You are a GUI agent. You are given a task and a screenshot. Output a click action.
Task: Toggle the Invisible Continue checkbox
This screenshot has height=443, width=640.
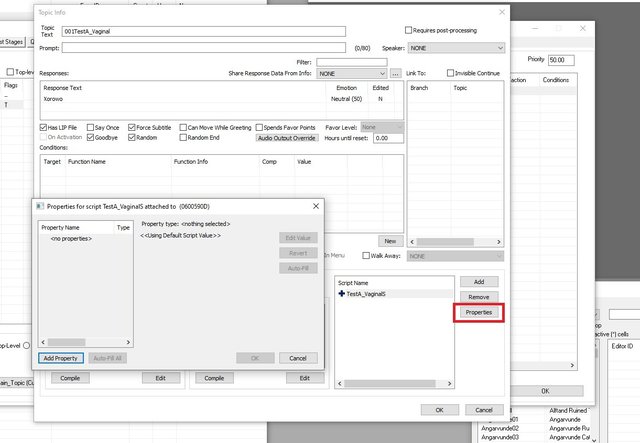tap(450, 73)
